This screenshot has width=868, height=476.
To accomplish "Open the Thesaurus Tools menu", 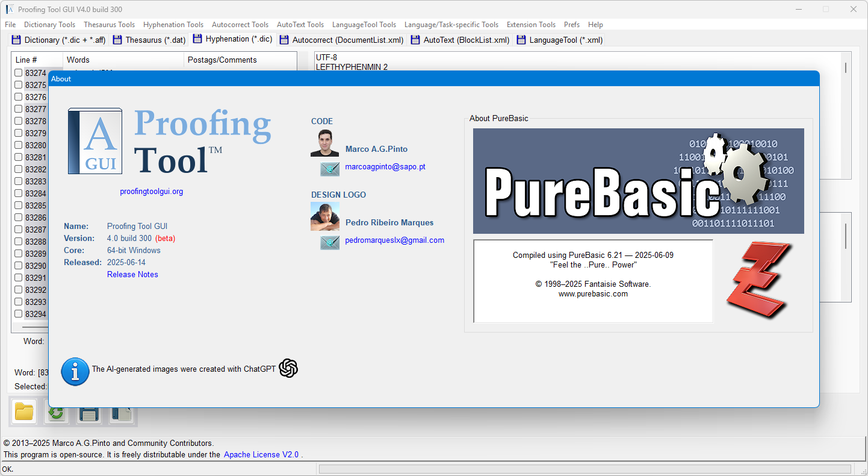I will 109,25.
